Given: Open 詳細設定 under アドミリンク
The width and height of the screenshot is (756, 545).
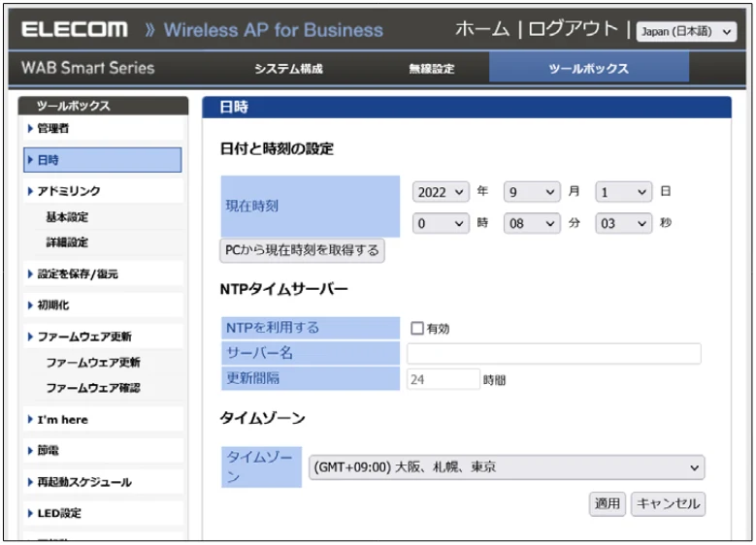Looking at the screenshot, I should coord(68,242).
